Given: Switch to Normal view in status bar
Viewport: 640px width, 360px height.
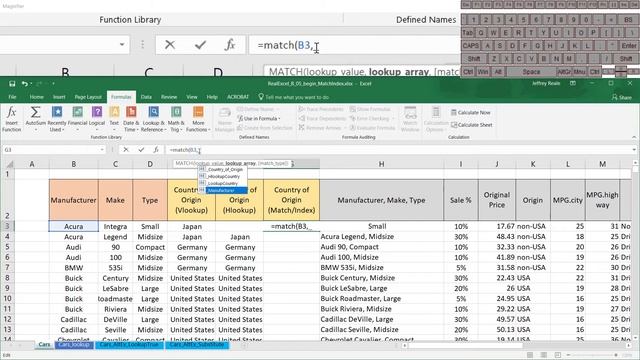Looking at the screenshot, I should [x=529, y=355].
